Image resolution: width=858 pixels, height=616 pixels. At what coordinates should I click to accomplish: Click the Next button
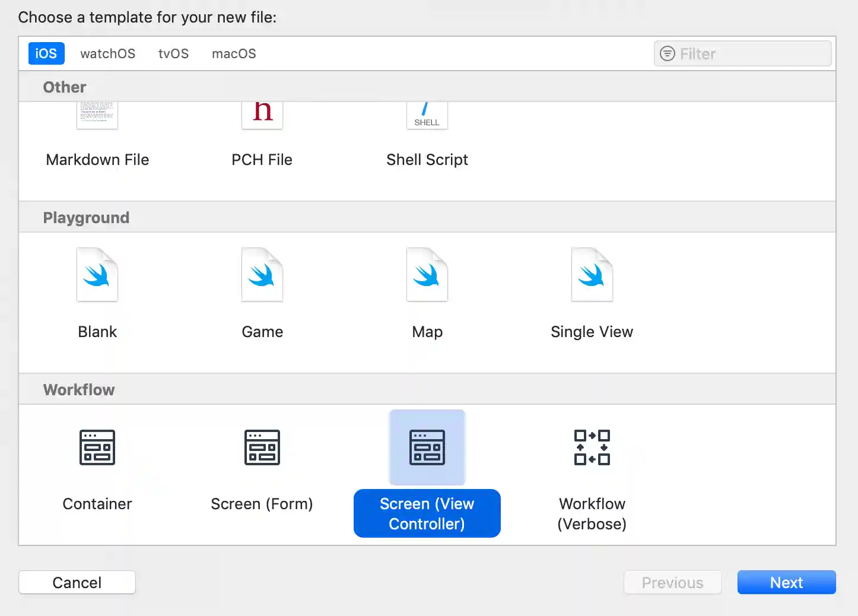click(786, 582)
